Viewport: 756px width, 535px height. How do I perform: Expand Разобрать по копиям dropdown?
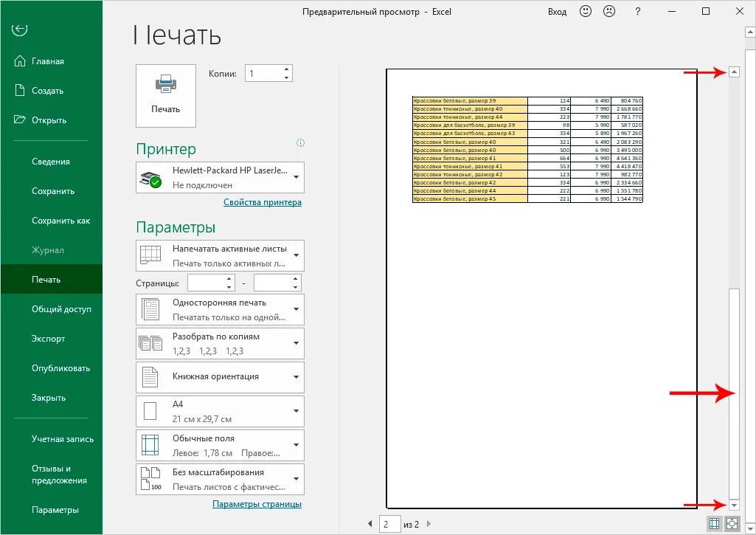[x=221, y=343]
